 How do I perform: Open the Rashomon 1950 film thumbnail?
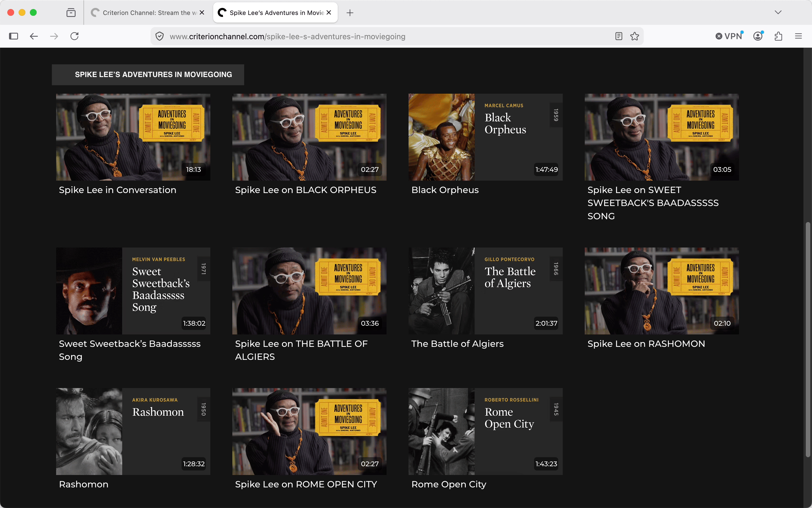click(x=133, y=432)
